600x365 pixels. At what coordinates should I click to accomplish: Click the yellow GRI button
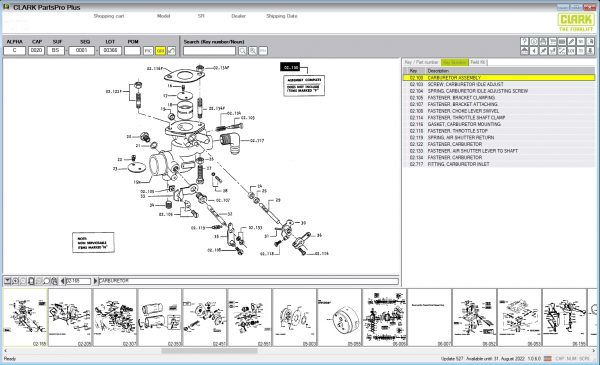(160, 51)
